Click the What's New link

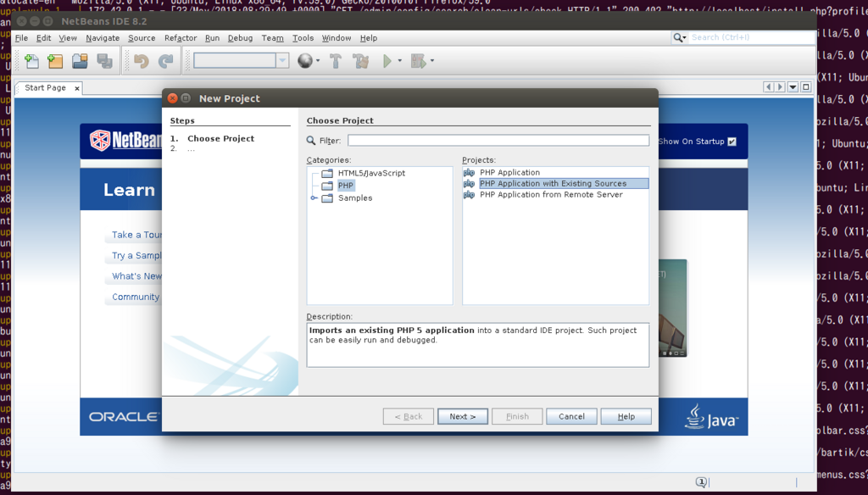[136, 276]
